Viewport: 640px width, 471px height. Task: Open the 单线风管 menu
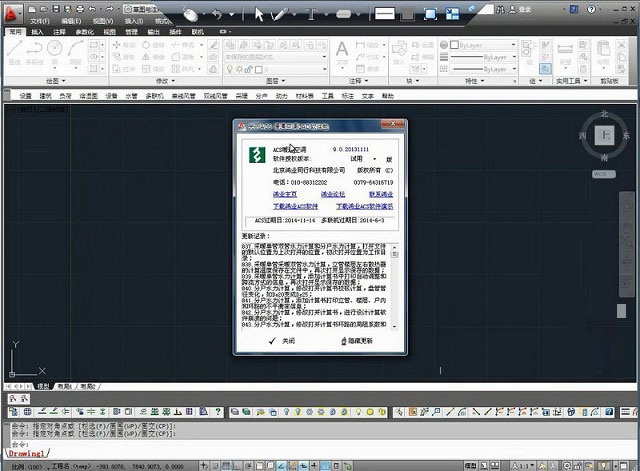click(183, 96)
